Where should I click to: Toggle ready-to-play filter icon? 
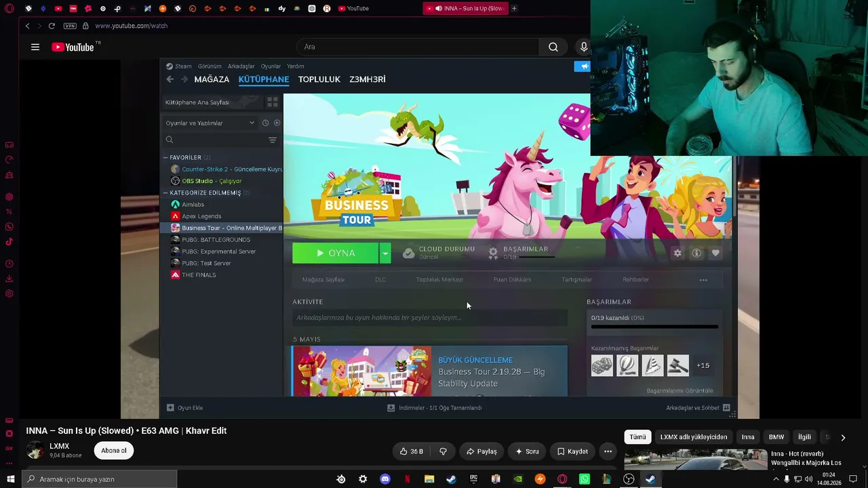[x=277, y=123]
